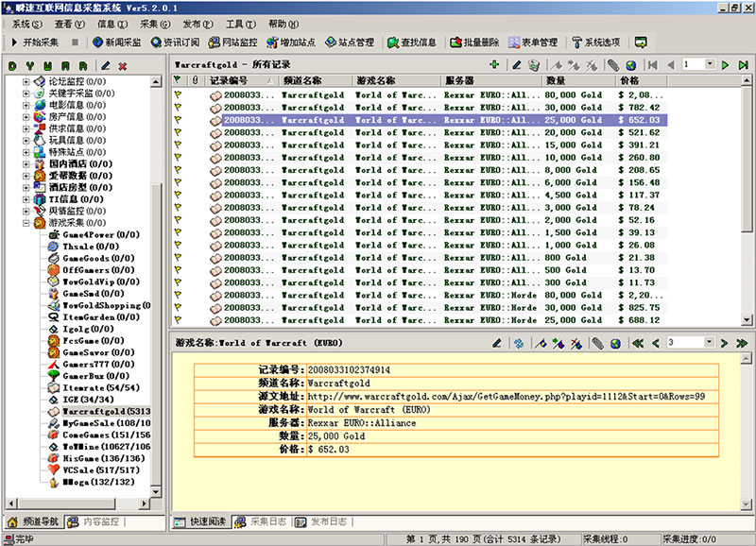This screenshot has width=756, height=546.
Task: Expand the 电影信息 tree node
Action: point(26,105)
